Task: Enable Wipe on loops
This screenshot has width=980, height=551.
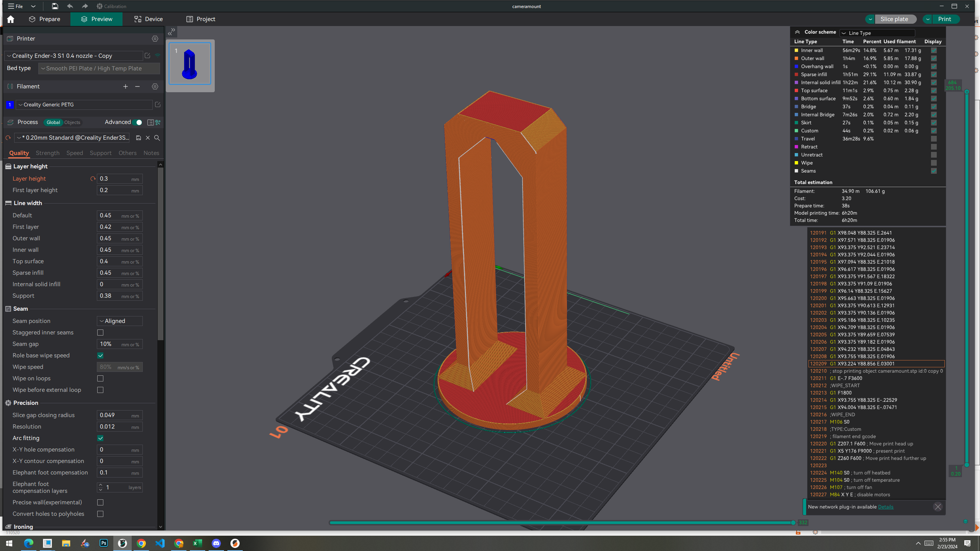Action: click(x=100, y=378)
